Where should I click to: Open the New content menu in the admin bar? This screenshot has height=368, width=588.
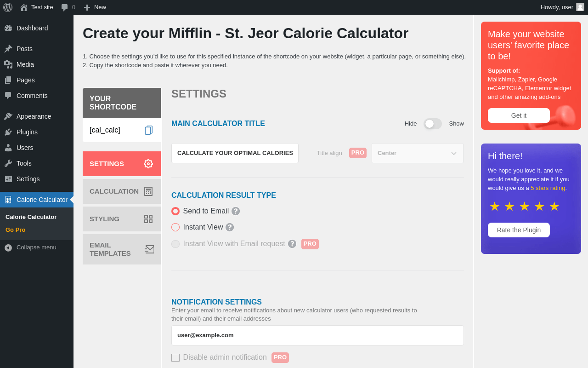(95, 7)
